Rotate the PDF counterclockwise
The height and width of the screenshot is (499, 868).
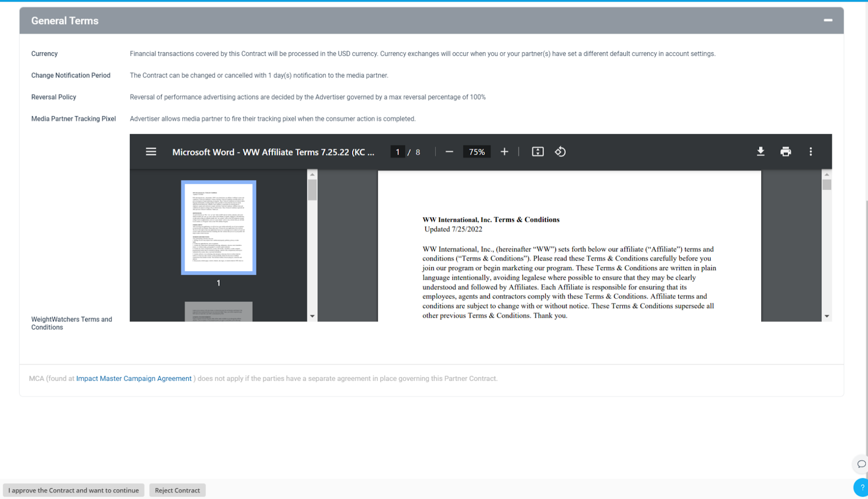[560, 152]
